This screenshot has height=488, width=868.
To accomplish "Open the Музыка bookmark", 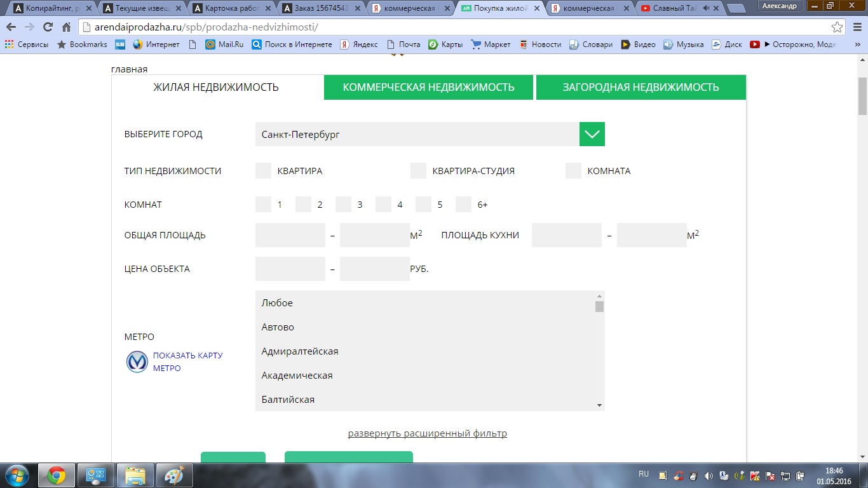I will (684, 44).
